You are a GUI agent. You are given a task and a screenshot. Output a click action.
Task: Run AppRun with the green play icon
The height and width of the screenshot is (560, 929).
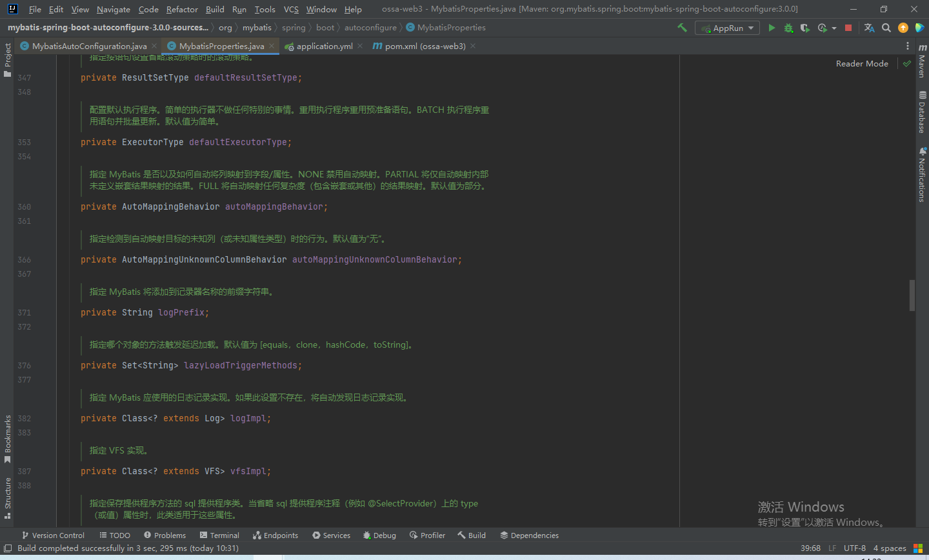tap(772, 28)
